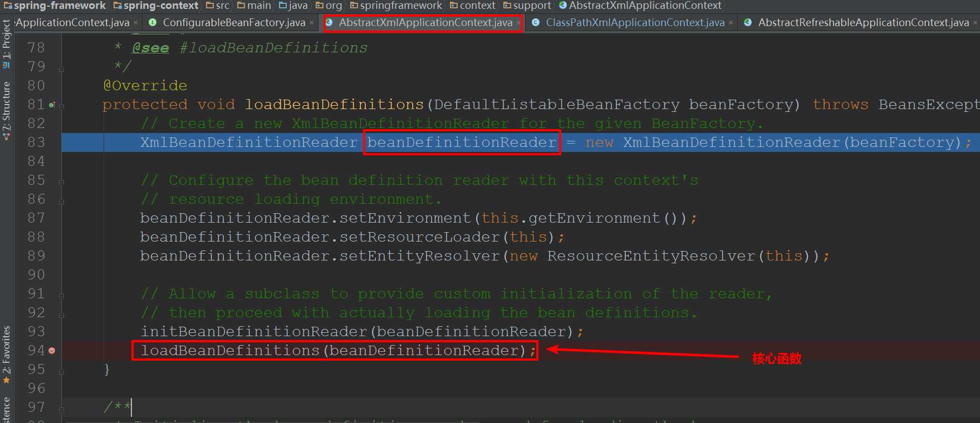The height and width of the screenshot is (423, 980).
Task: Click loadBeanDefinitions call on line 94
Action: [x=230, y=351]
